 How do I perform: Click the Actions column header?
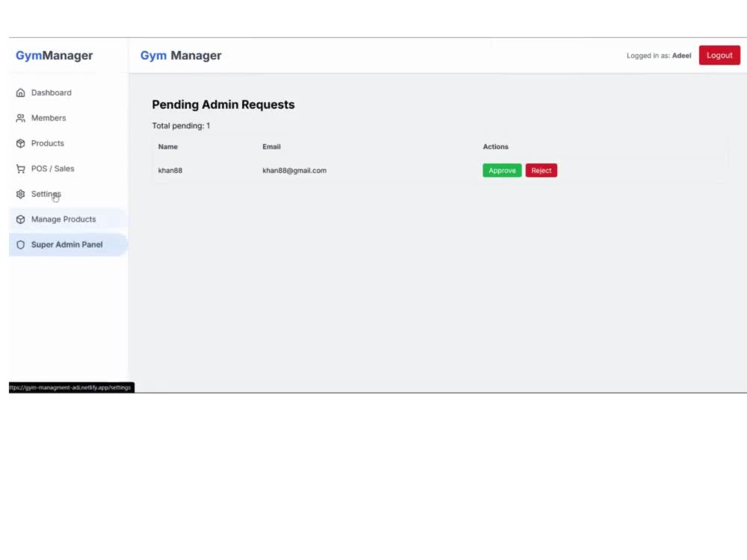[x=495, y=146]
